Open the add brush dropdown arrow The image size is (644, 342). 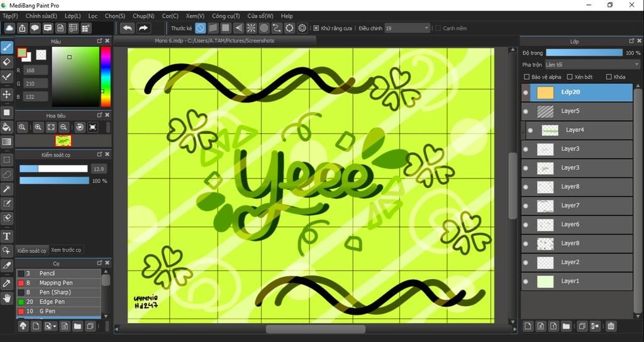pyautogui.click(x=55, y=327)
